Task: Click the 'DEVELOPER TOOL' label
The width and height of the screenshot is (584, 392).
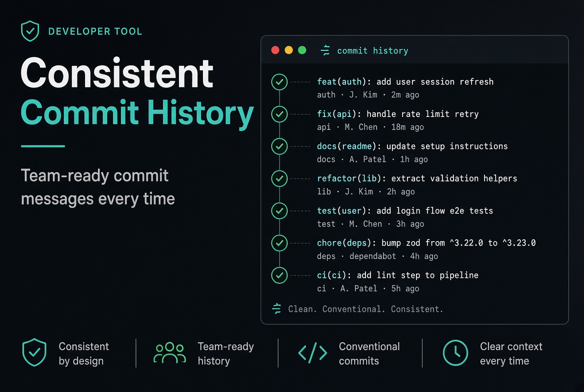Action: pos(95,31)
